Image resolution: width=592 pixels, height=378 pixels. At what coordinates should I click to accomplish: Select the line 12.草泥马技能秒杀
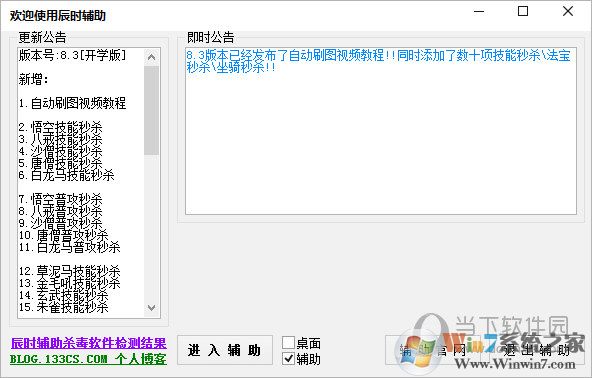click(x=69, y=272)
